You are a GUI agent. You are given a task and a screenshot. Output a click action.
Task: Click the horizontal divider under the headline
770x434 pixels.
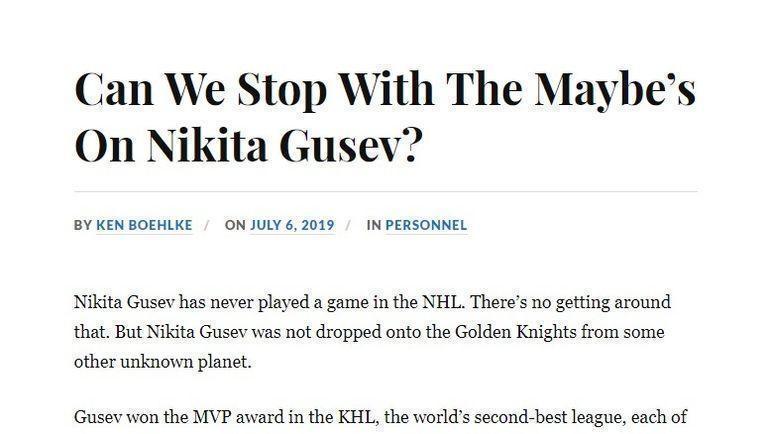(385, 191)
